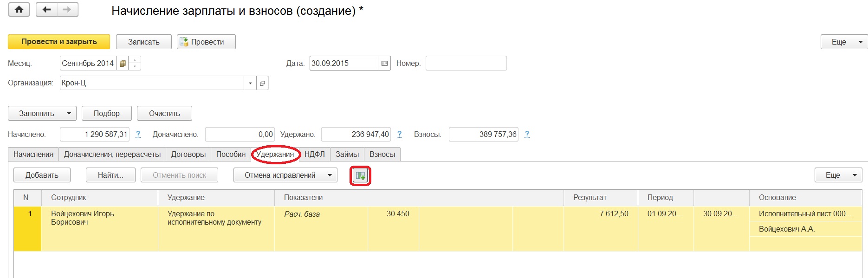The image size is (868, 278).
Task: Open the top Еще menu
Action: pyautogui.click(x=844, y=42)
